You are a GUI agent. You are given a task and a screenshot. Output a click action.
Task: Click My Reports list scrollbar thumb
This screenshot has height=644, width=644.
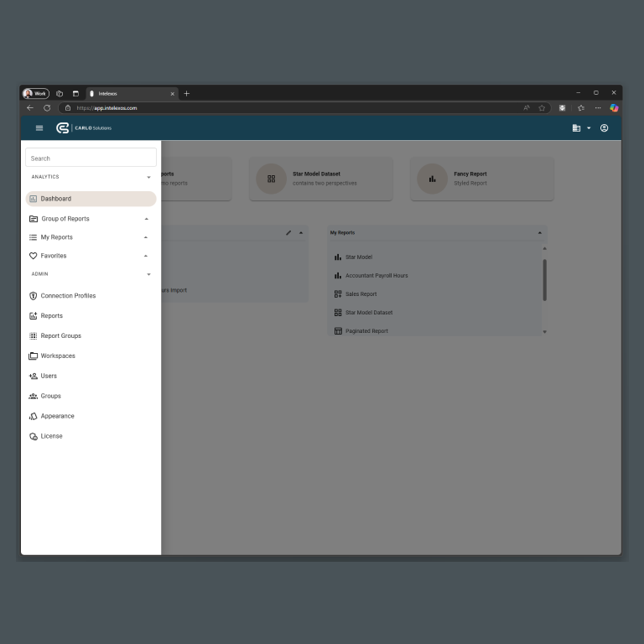point(544,280)
